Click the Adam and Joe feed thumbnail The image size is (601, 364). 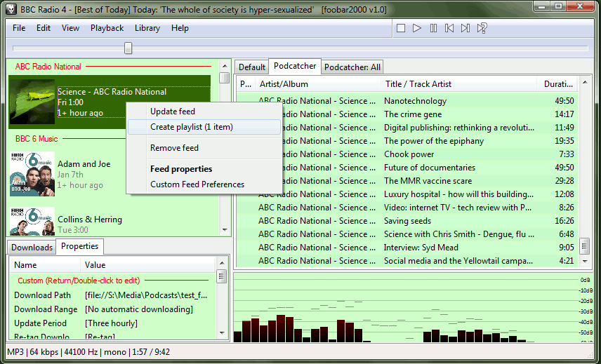(32, 174)
